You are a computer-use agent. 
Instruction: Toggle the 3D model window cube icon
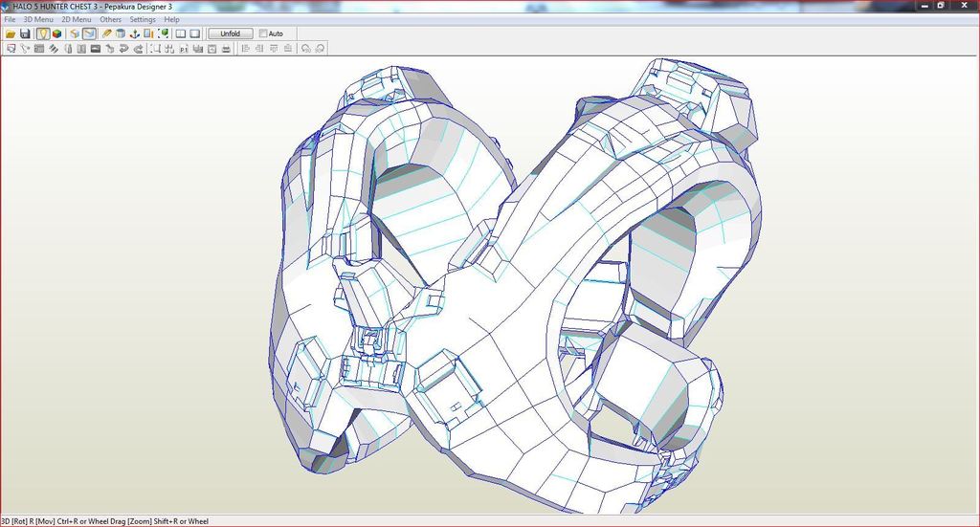(75, 33)
